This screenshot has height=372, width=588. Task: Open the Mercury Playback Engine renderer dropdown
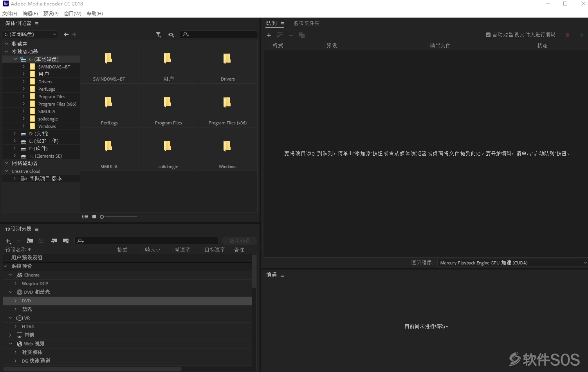pos(512,263)
